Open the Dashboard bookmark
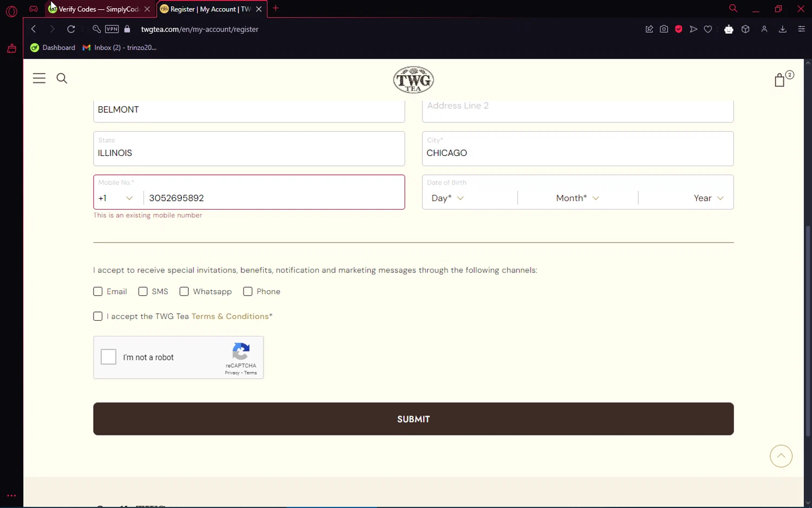Image resolution: width=812 pixels, height=508 pixels. click(x=53, y=48)
